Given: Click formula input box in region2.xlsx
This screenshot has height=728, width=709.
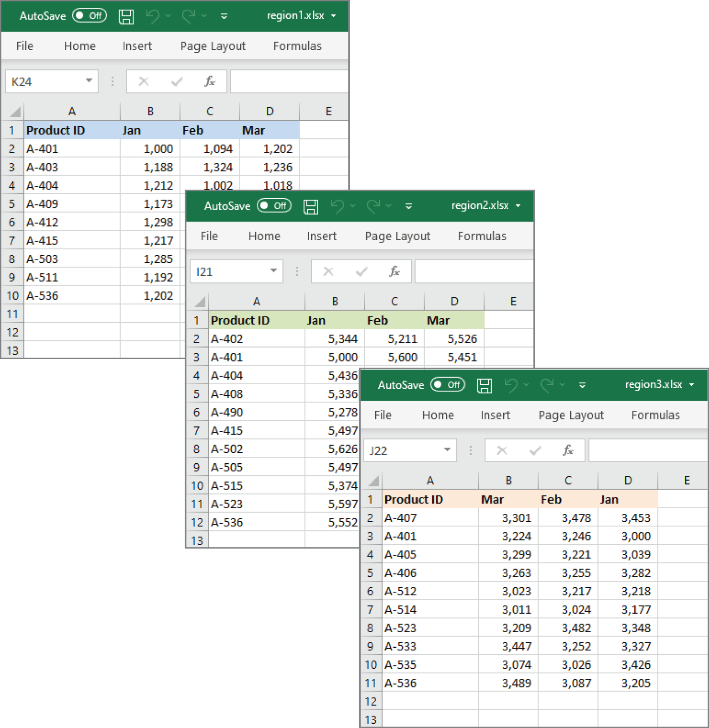Looking at the screenshot, I should click(474, 272).
